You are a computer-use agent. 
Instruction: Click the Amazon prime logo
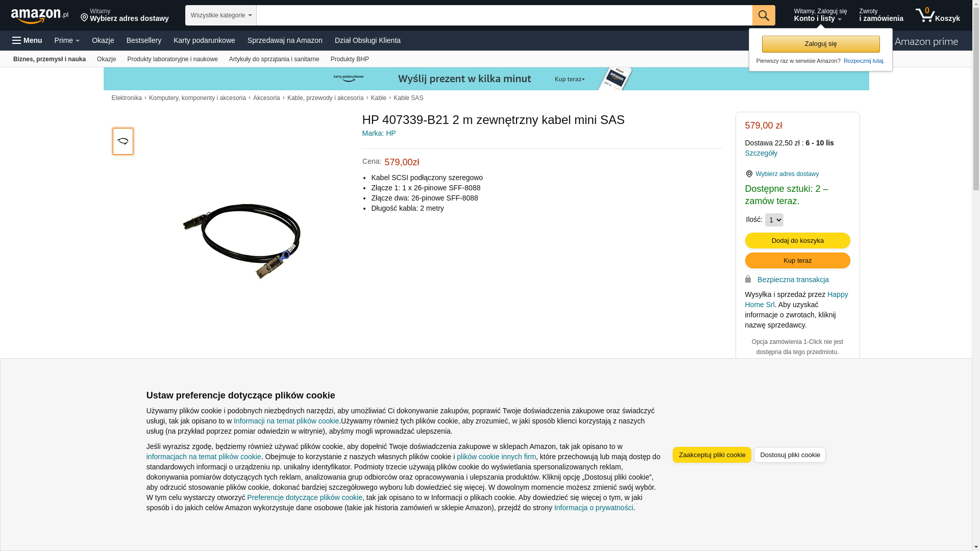pyautogui.click(x=926, y=41)
